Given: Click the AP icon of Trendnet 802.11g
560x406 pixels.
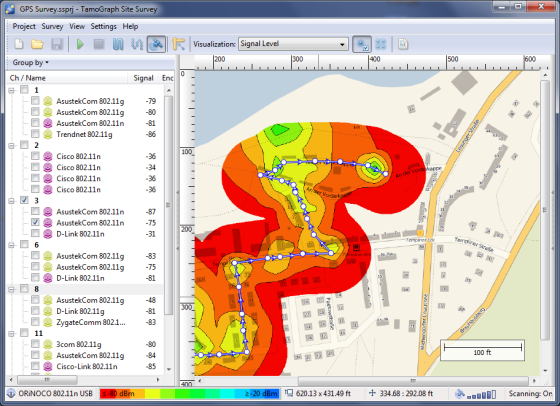Looking at the screenshot, I should [48, 134].
